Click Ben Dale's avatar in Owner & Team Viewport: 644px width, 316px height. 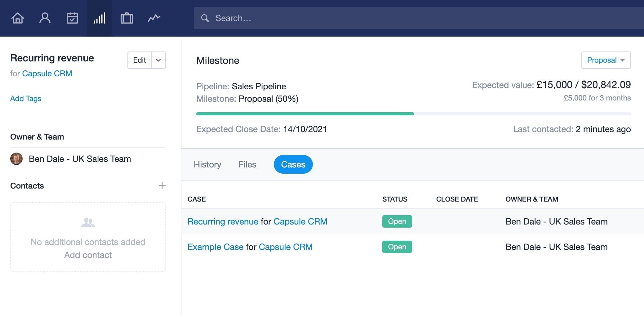pyautogui.click(x=16, y=159)
